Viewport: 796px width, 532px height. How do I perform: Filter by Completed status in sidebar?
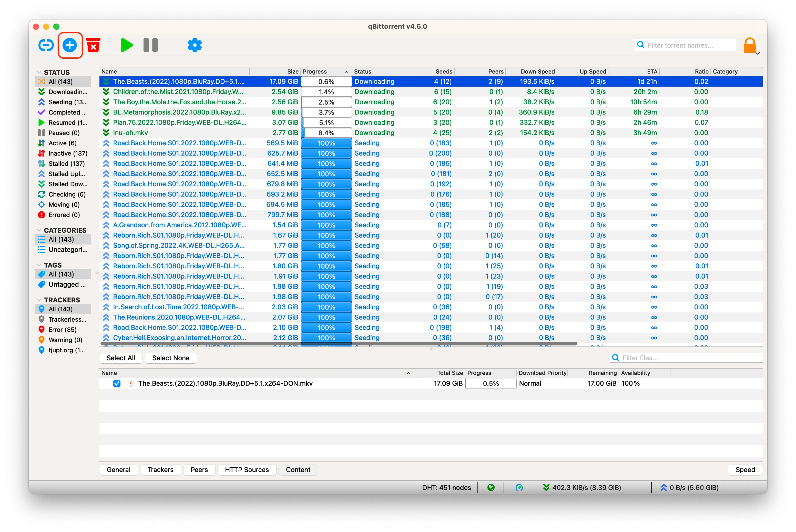tap(63, 112)
